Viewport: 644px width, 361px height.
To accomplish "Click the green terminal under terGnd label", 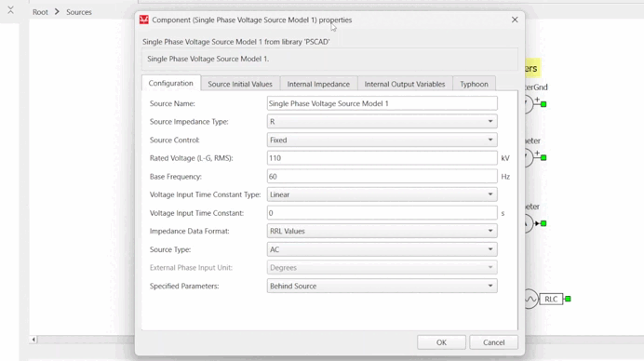I will pos(543,104).
